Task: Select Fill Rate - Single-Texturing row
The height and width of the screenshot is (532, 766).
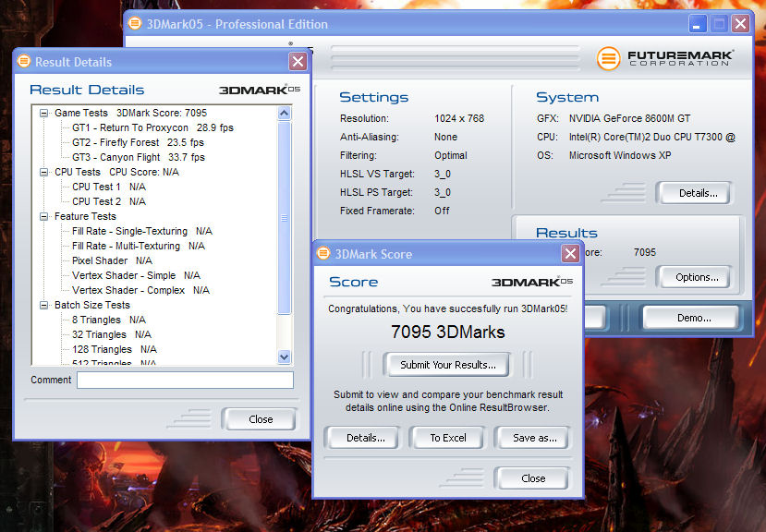Action: pos(141,231)
